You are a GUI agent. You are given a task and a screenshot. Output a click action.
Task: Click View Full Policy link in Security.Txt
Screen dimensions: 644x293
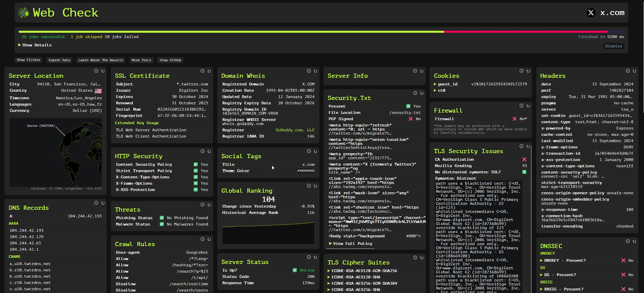[x=352, y=243]
